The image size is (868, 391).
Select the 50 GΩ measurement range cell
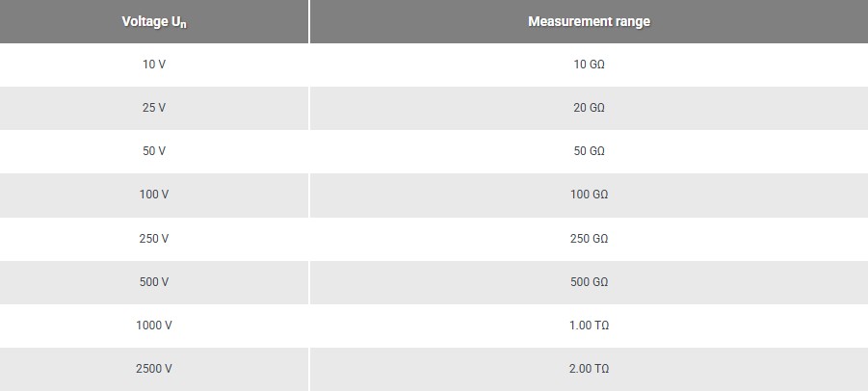[589, 151]
